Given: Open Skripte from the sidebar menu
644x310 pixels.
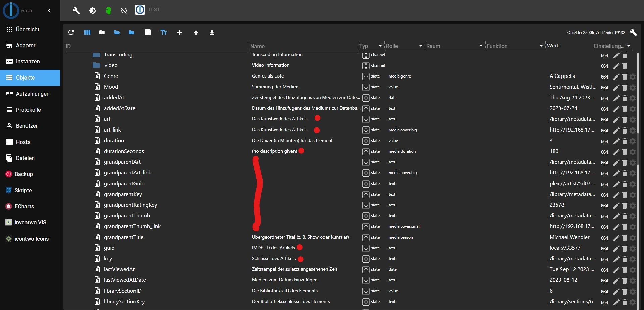Looking at the screenshot, I should tap(23, 190).
